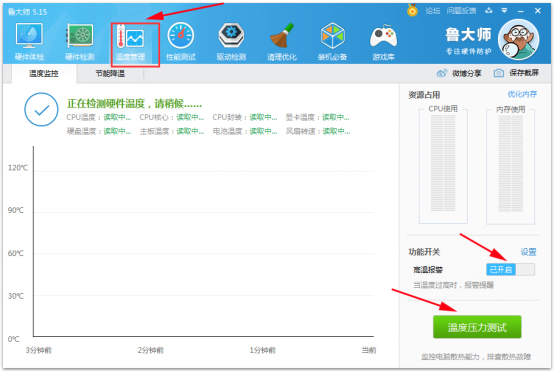Open the 问题反馈 feedback link
The height and width of the screenshot is (372, 554).
(461, 11)
